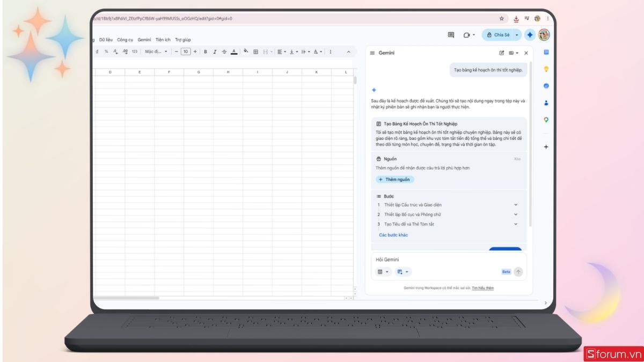The width and height of the screenshot is (644, 362).
Task: Open the table tool dropdown in prompt box
Action: pos(383,272)
